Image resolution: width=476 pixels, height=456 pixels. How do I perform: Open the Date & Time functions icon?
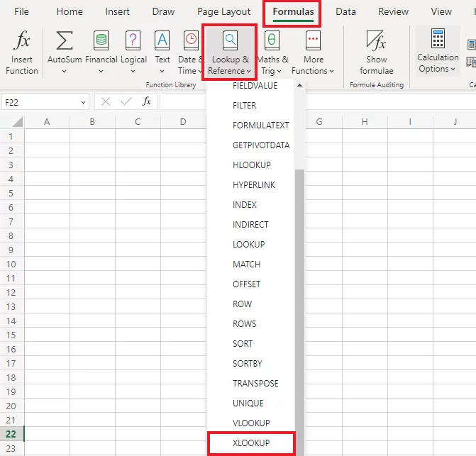click(191, 40)
